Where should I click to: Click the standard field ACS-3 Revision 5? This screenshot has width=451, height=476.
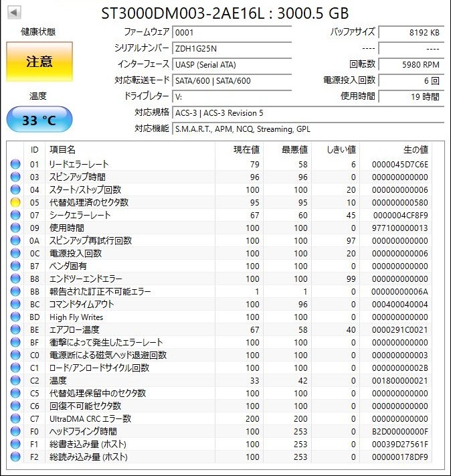308,113
